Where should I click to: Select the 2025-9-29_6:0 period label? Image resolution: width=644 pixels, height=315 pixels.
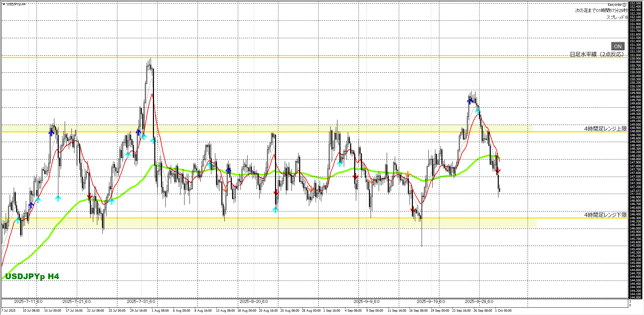click(x=479, y=302)
